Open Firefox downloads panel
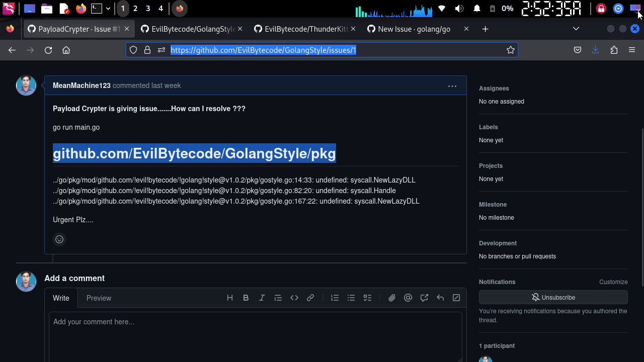Screen dimensions: 644x362 596,50
